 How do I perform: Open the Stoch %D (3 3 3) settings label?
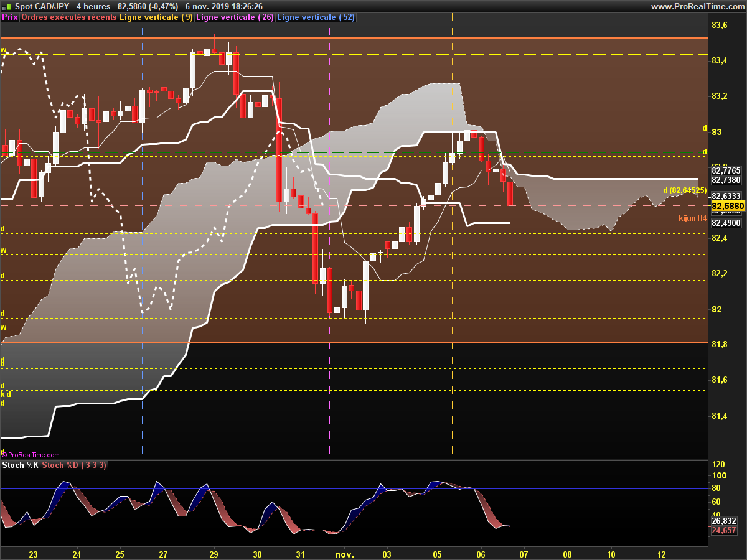tap(75, 465)
